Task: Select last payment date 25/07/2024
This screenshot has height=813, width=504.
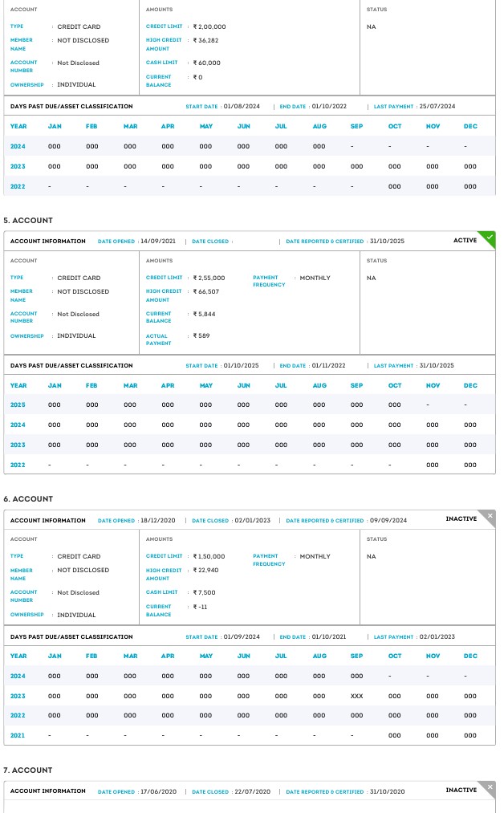Action: tap(437, 107)
